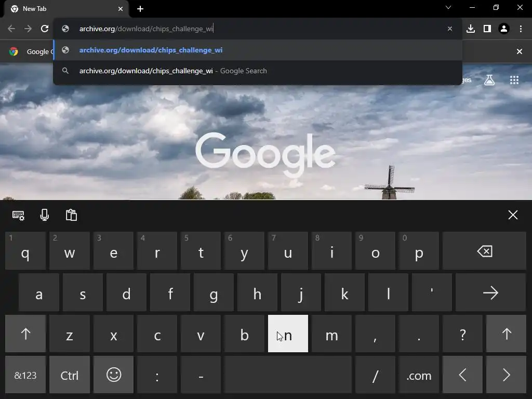Tap the backspace key
The height and width of the screenshot is (399, 532).
coord(484,251)
